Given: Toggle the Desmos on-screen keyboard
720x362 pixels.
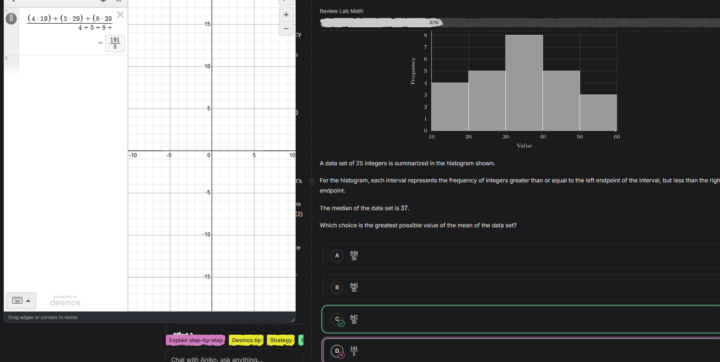Looking at the screenshot, I should (x=21, y=300).
